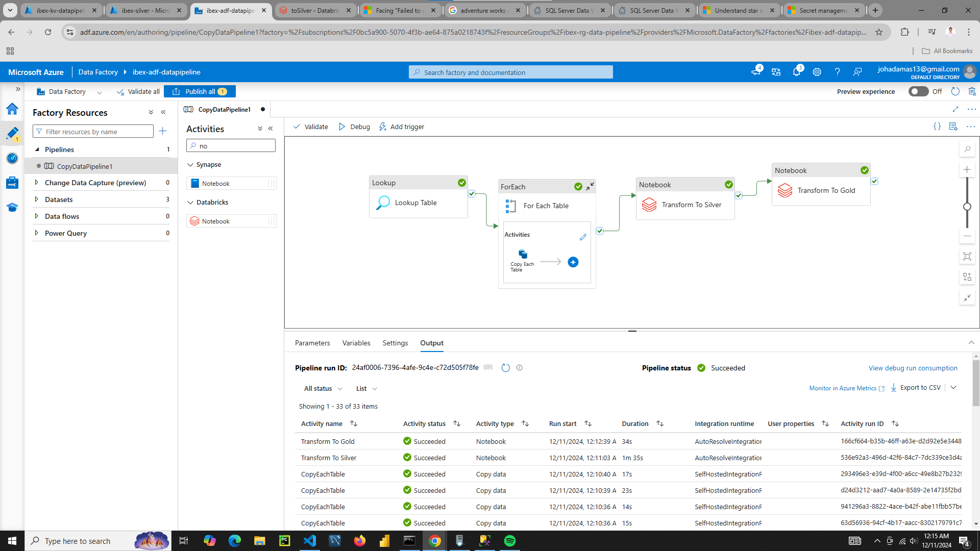This screenshot has height=551, width=980.
Task: Expand the Data flows tree section
Action: pos(36,216)
